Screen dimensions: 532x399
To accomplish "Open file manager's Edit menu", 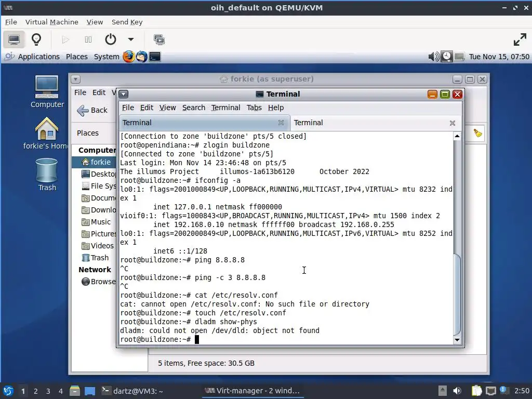I will click(99, 92).
